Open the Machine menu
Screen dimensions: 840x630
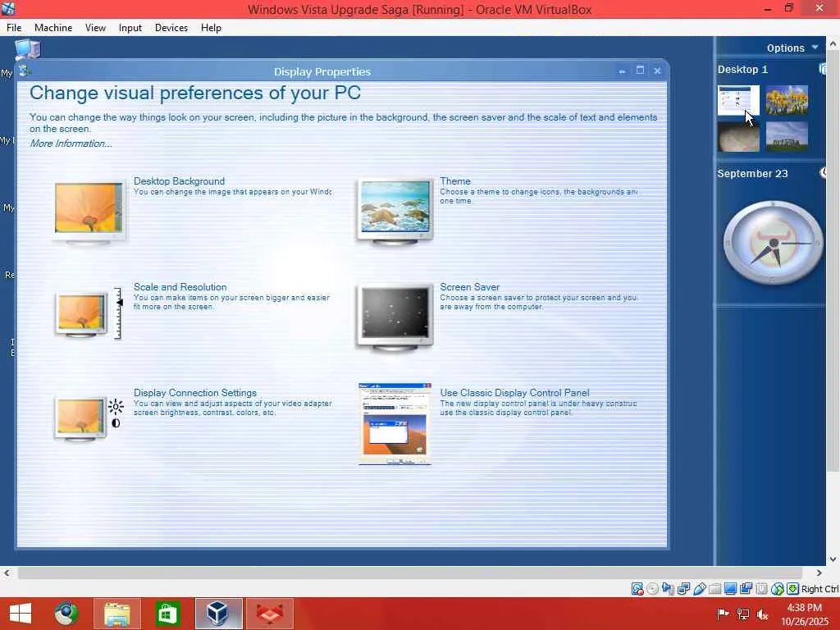(53, 27)
